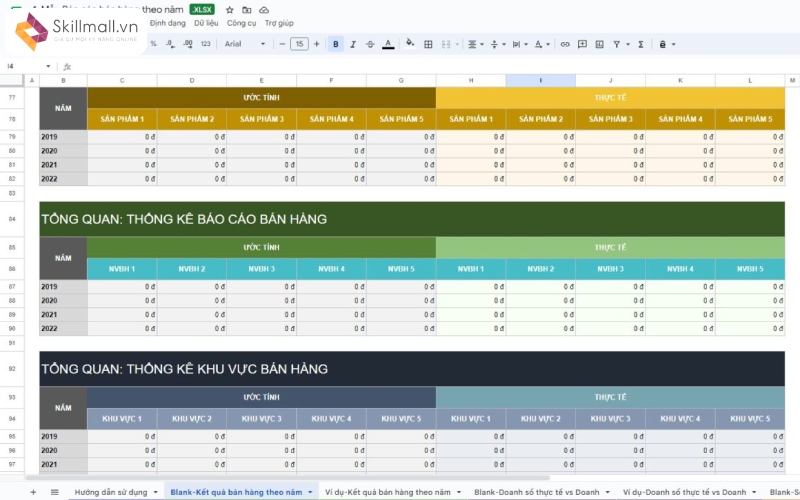Click the font size field showing 15

click(299, 44)
